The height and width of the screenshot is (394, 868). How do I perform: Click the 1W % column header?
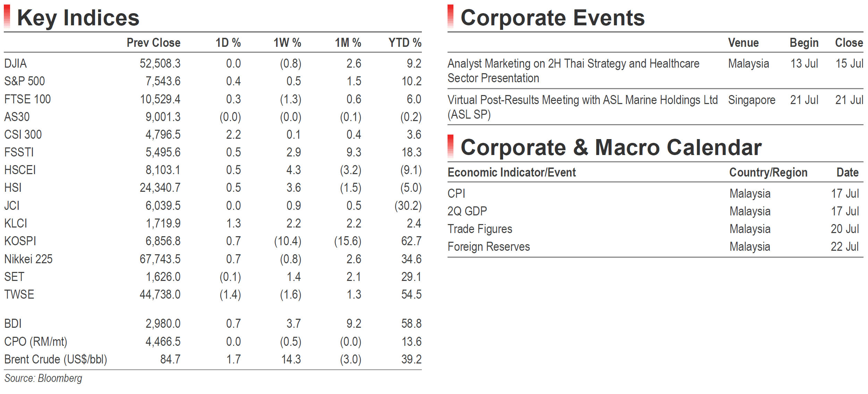pyautogui.click(x=287, y=43)
